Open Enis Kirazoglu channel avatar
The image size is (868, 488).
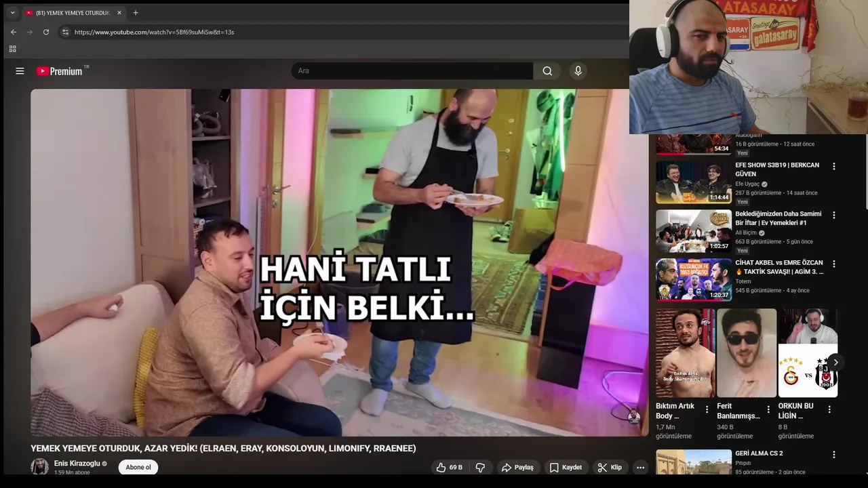coord(39,467)
